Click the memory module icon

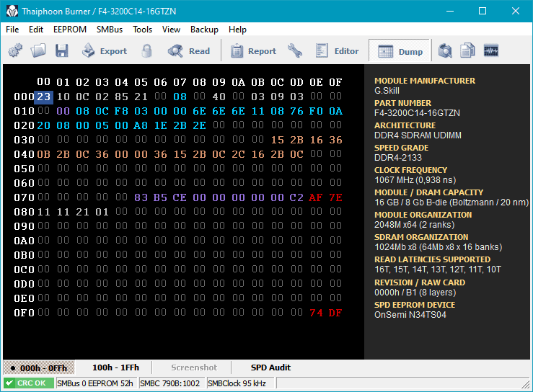coord(491,51)
